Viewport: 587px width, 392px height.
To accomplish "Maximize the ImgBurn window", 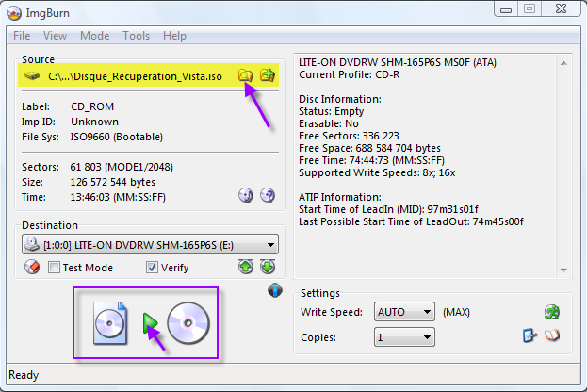I will click(530, 9).
